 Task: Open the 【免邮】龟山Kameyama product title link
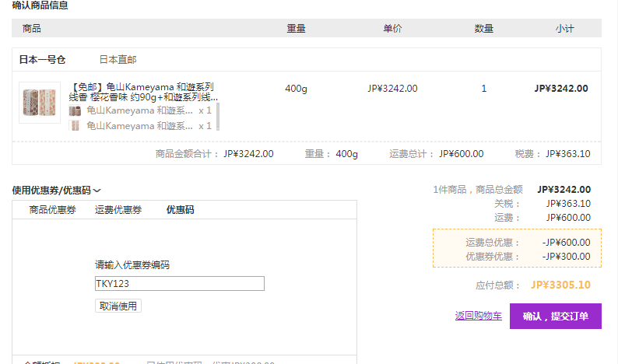click(143, 92)
